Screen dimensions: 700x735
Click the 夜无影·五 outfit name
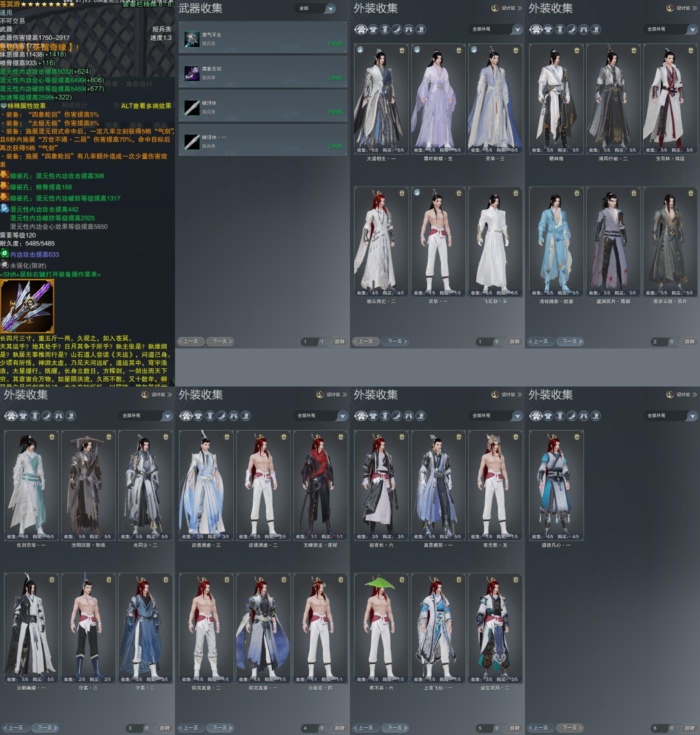pyautogui.click(x=495, y=545)
